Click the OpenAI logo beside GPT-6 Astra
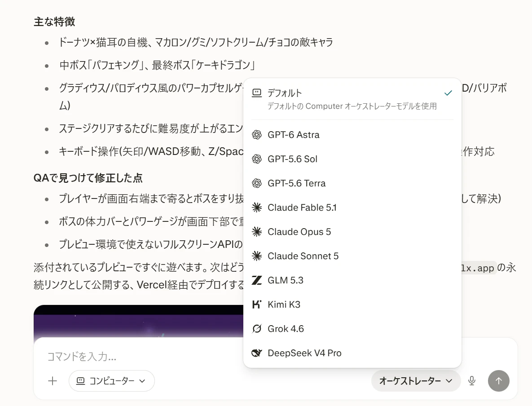532x406 pixels. click(x=257, y=135)
